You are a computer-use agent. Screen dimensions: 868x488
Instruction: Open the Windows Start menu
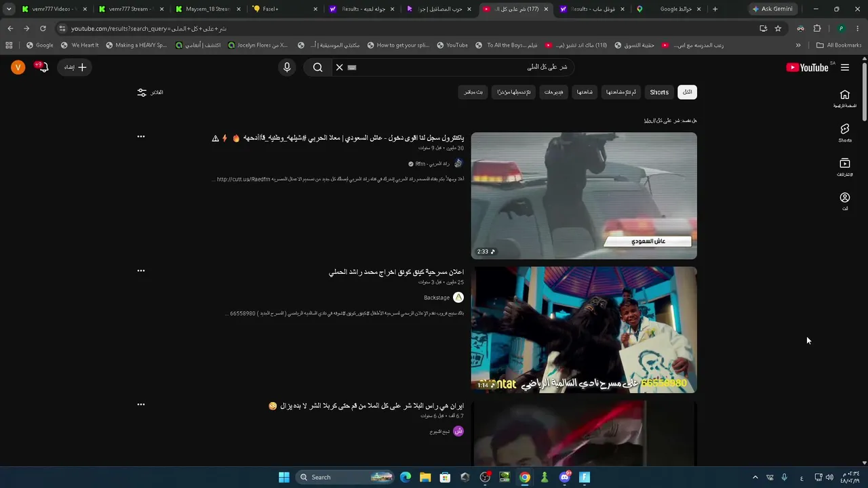(284, 477)
